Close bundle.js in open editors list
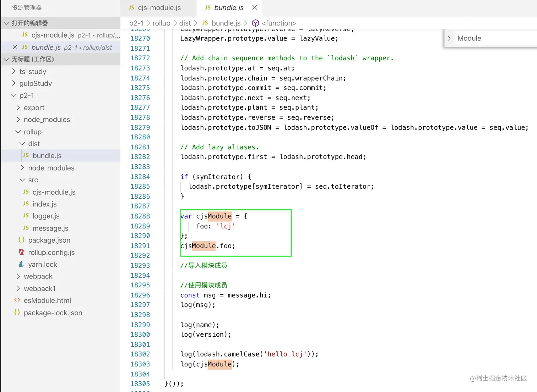 click(15, 47)
